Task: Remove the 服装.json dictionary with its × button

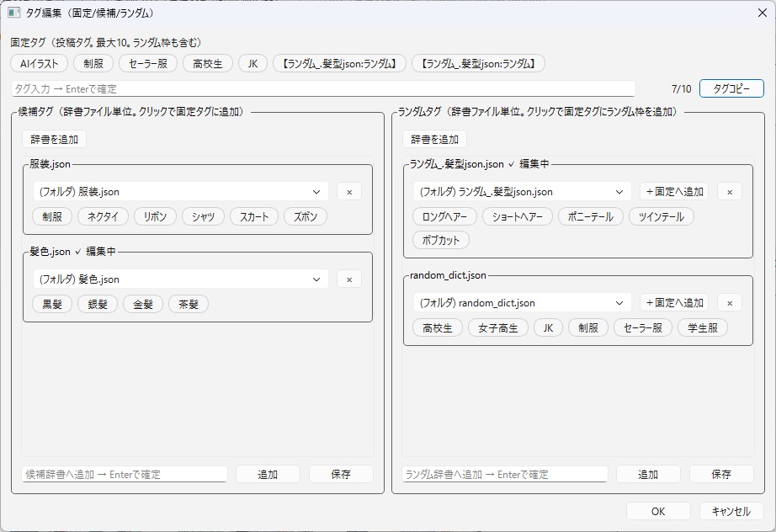Action: click(x=348, y=192)
